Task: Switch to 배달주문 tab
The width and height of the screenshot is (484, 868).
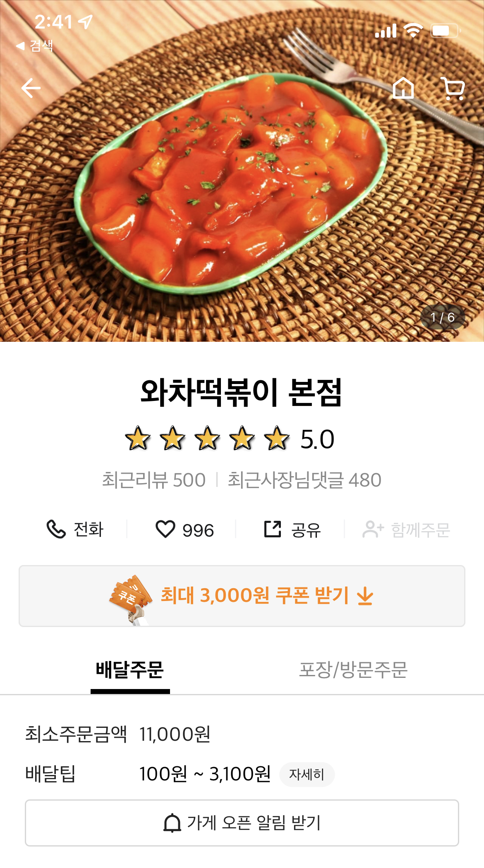Action: point(130,670)
